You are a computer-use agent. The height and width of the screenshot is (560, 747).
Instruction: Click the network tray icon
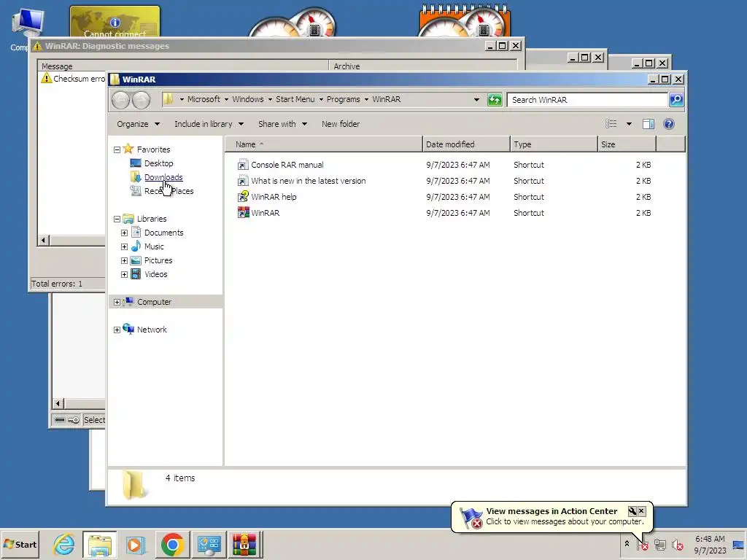tap(659, 544)
